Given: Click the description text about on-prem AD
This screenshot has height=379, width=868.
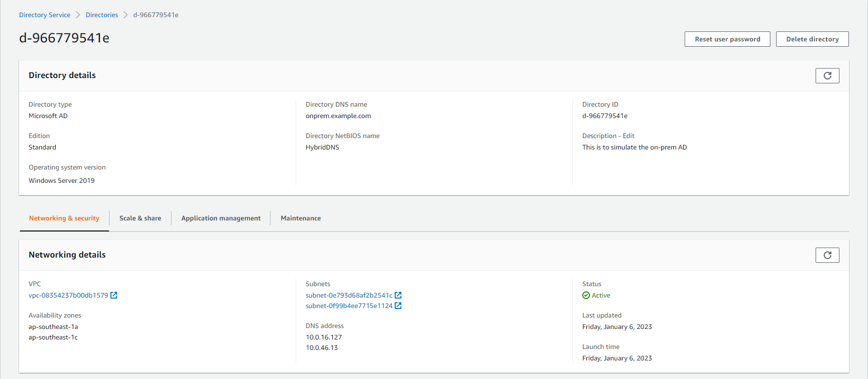Looking at the screenshot, I should [634, 147].
